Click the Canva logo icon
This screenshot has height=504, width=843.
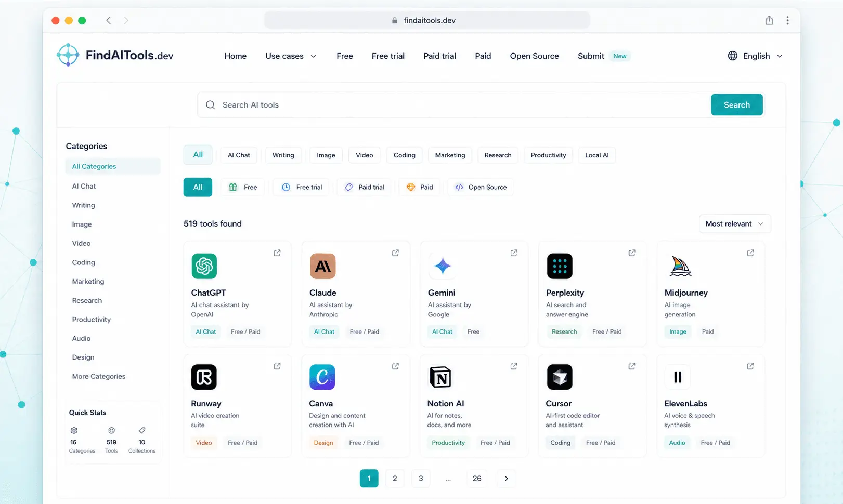(x=322, y=377)
